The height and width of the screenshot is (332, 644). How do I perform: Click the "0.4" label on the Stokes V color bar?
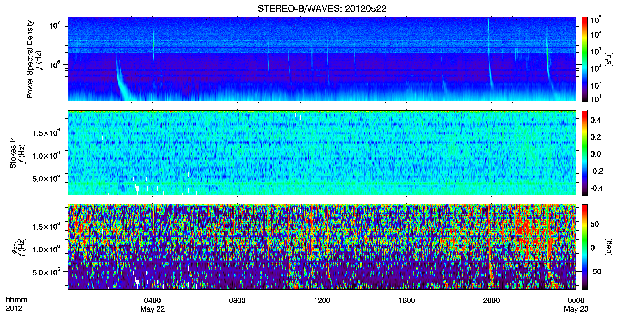[x=595, y=120]
